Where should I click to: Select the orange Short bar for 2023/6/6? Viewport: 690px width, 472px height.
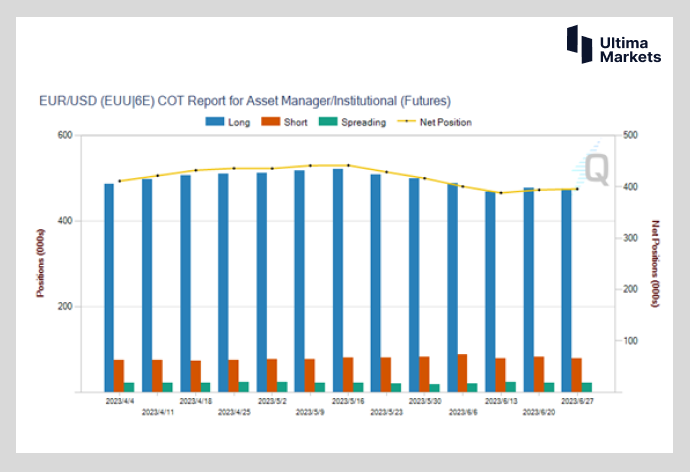tap(461, 373)
